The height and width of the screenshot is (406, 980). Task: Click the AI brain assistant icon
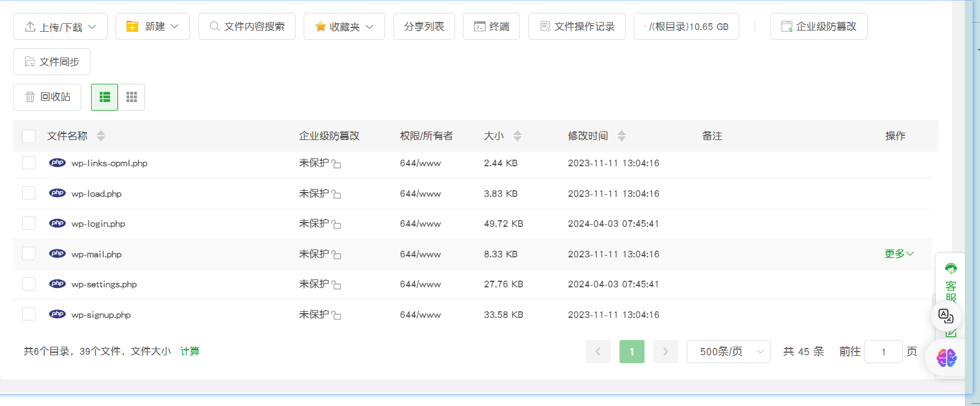pyautogui.click(x=946, y=358)
